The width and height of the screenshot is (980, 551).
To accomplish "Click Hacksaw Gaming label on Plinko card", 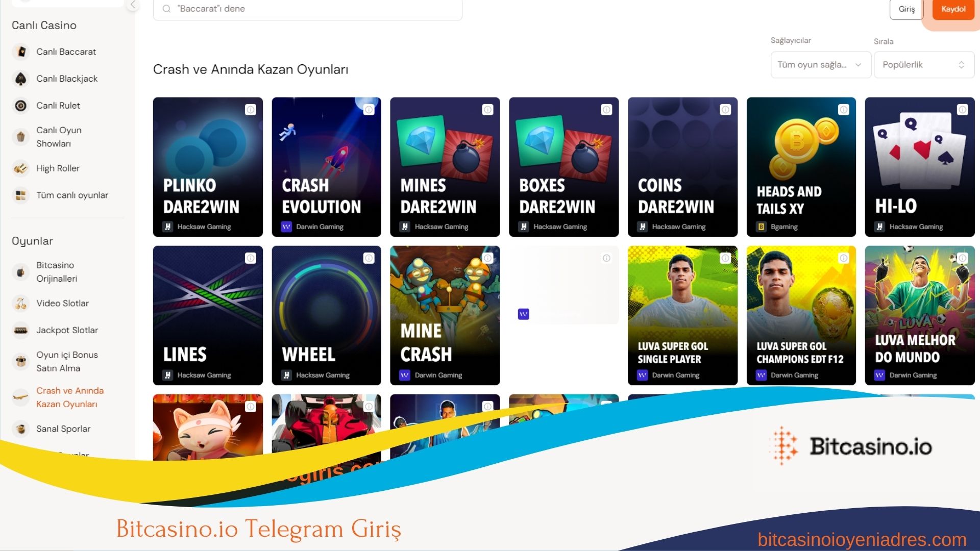I will pos(204,227).
